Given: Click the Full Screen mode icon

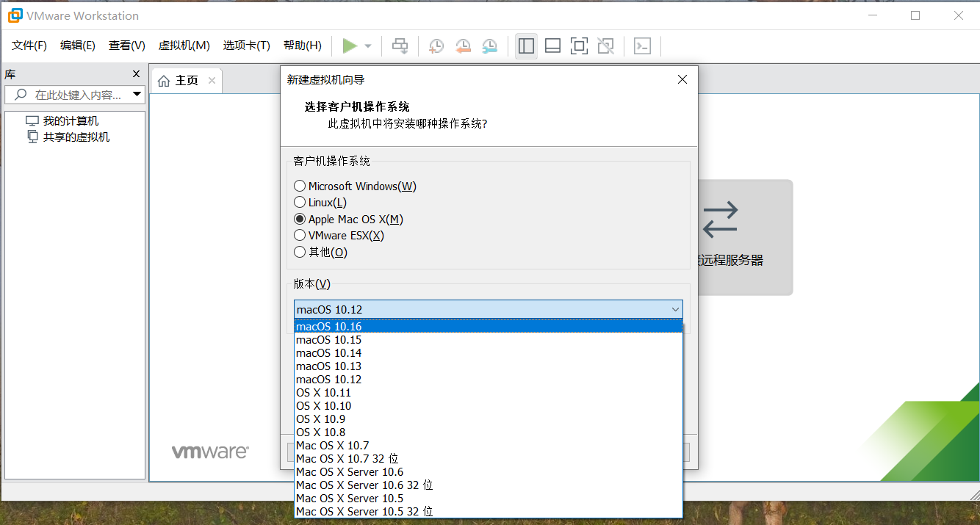Looking at the screenshot, I should coord(579,46).
